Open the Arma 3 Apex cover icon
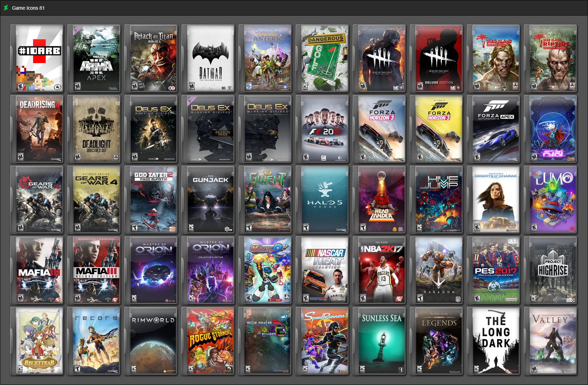The image size is (588, 385). point(94,59)
